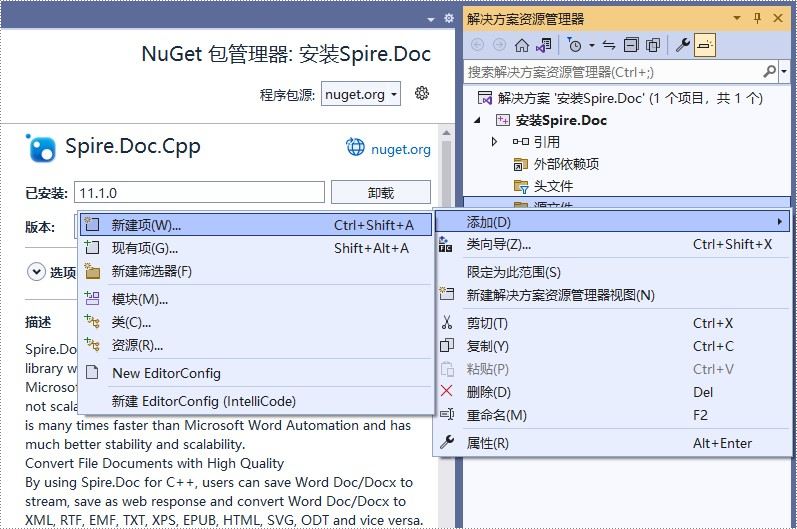
Task: Click the search magnifier icon in Solution Explorer
Action: pyautogui.click(x=770, y=72)
